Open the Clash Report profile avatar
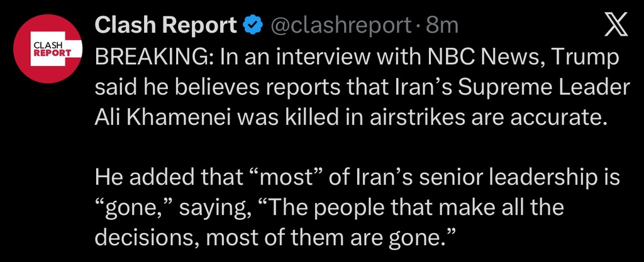Viewport: 644px width, 262px height. [49, 50]
